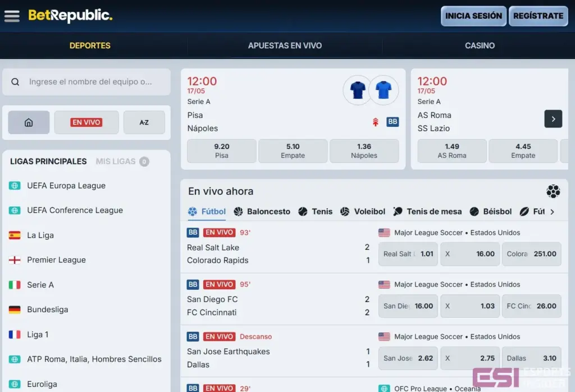
Task: Click Euroliga globe icon
Action: tap(15, 384)
